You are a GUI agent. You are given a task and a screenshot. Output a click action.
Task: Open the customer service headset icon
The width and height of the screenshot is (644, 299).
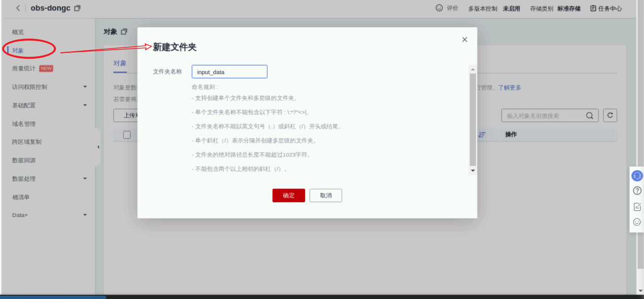pyautogui.click(x=637, y=176)
